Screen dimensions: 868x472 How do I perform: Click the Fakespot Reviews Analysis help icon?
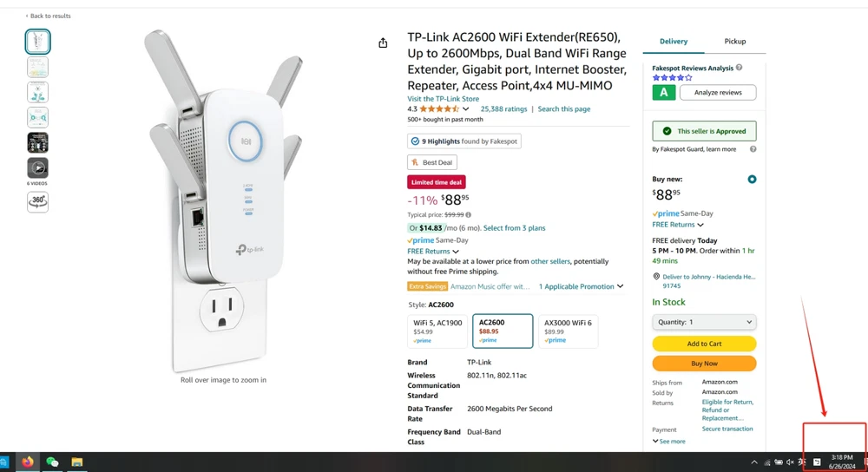coord(739,67)
